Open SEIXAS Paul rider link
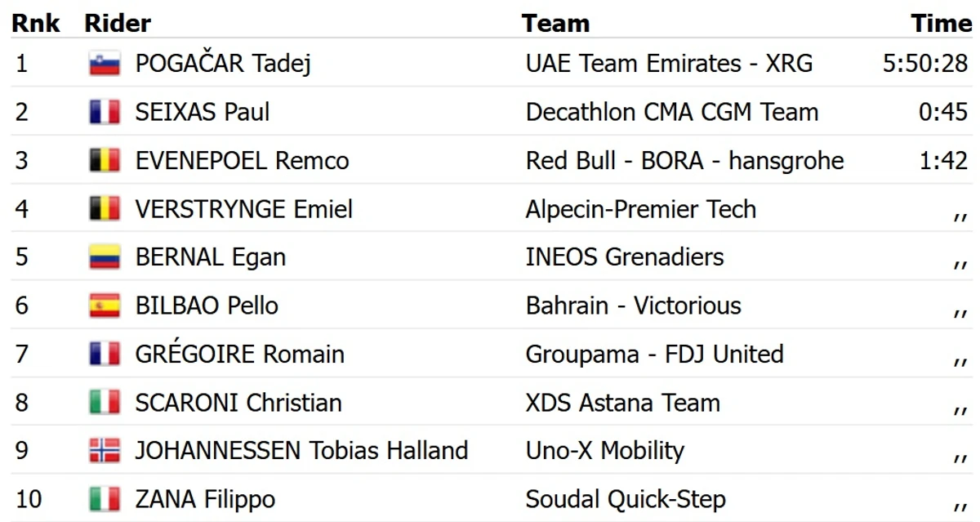 click(203, 112)
